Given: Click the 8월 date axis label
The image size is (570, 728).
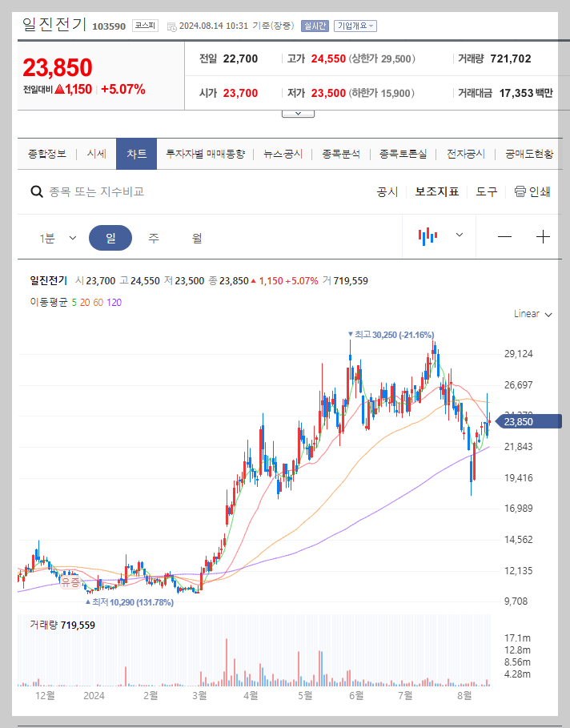Looking at the screenshot, I should point(464,695).
